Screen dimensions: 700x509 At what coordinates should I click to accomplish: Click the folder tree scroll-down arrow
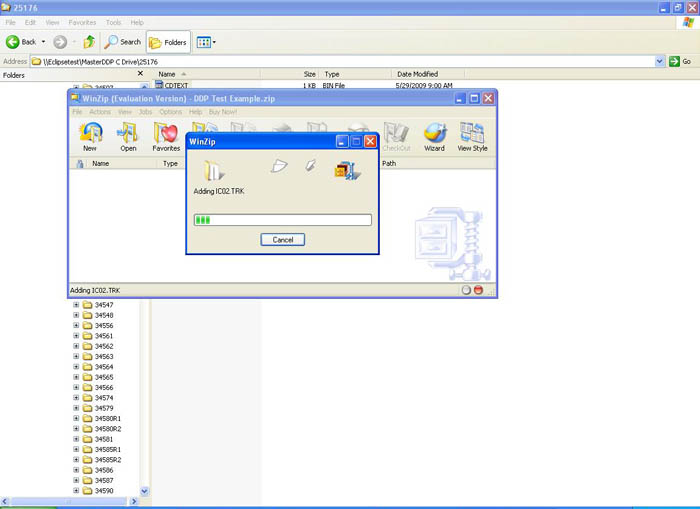[x=144, y=491]
